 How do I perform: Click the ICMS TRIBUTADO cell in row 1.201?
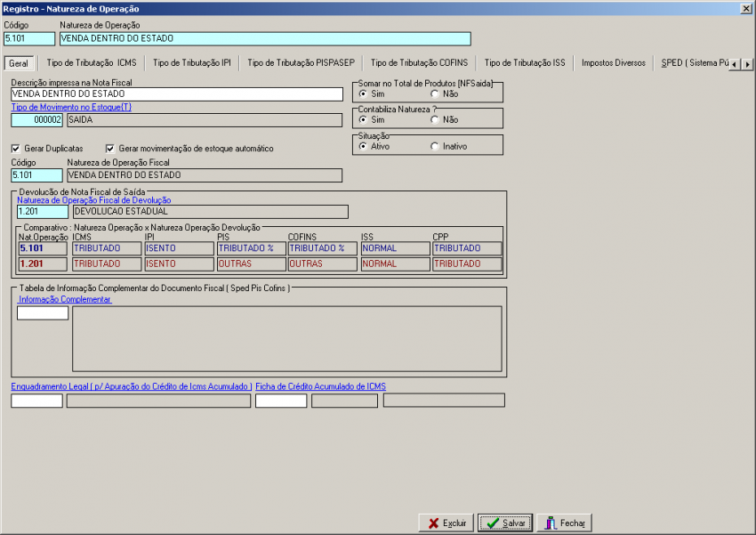click(107, 263)
